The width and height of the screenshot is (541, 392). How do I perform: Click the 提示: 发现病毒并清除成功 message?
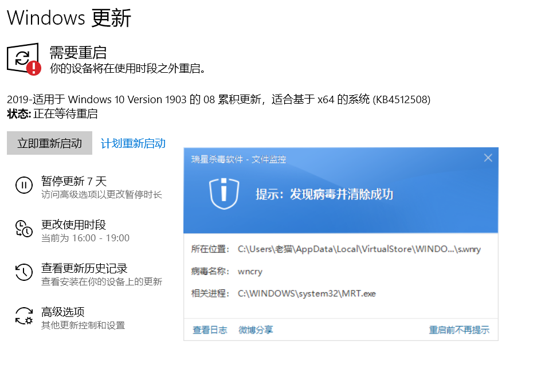[x=324, y=194]
